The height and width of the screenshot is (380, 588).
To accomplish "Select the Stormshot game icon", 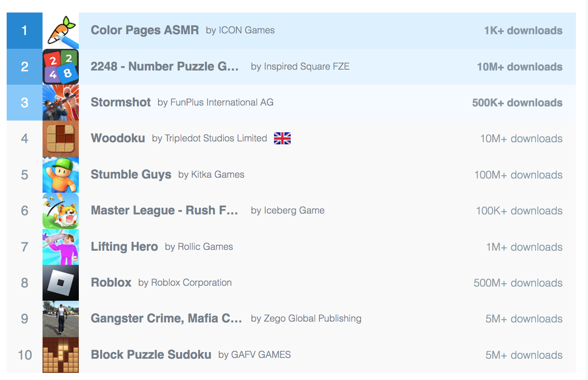I will [60, 103].
